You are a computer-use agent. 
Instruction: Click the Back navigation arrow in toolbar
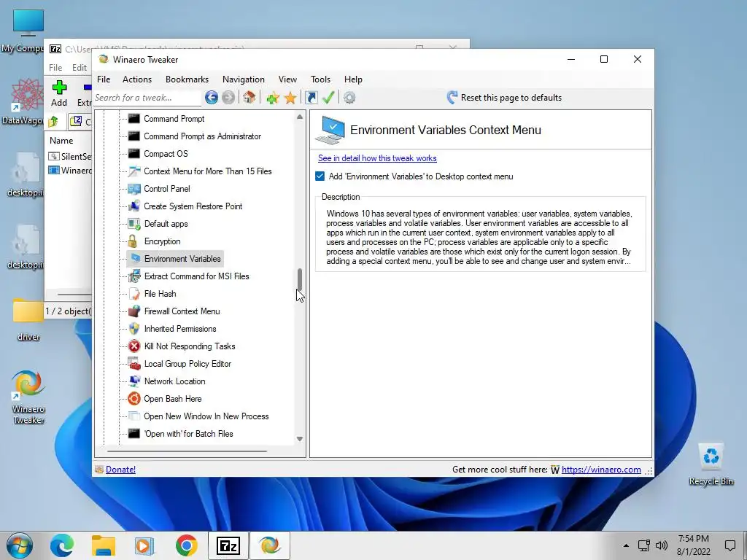click(212, 98)
